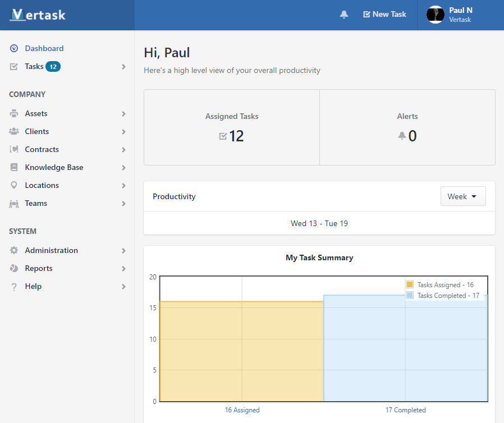Expand the Contracts submenu chevron

click(x=123, y=150)
